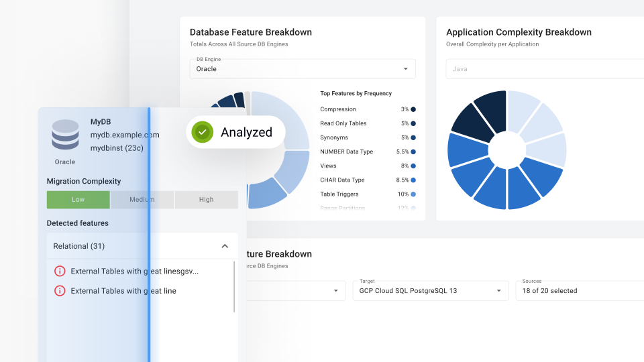
Task: Click the CHAR Data Type legend dot
Action: [x=413, y=180]
